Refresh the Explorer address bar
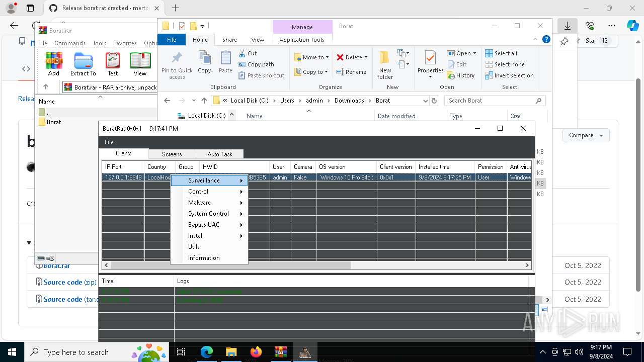 pos(434,101)
